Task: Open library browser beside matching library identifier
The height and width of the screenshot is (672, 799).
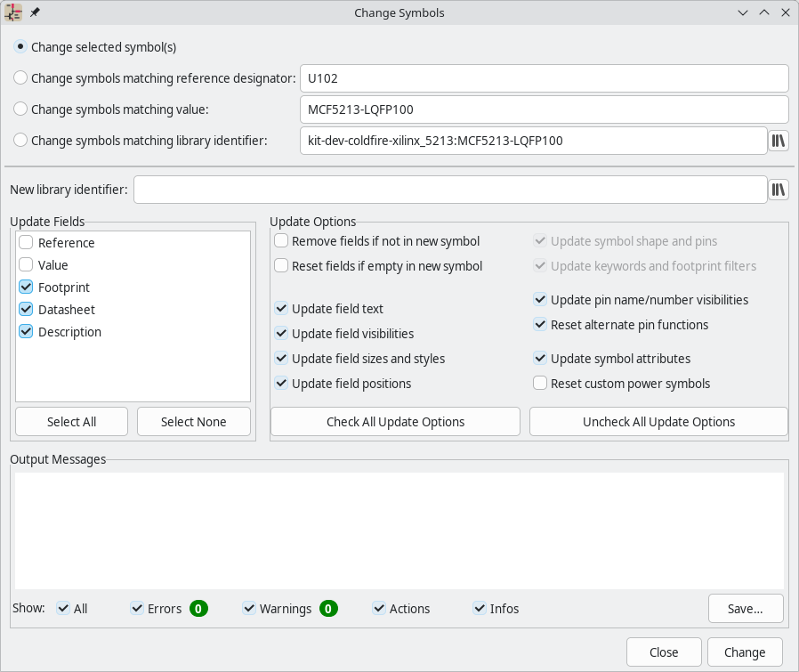Action: coord(779,140)
